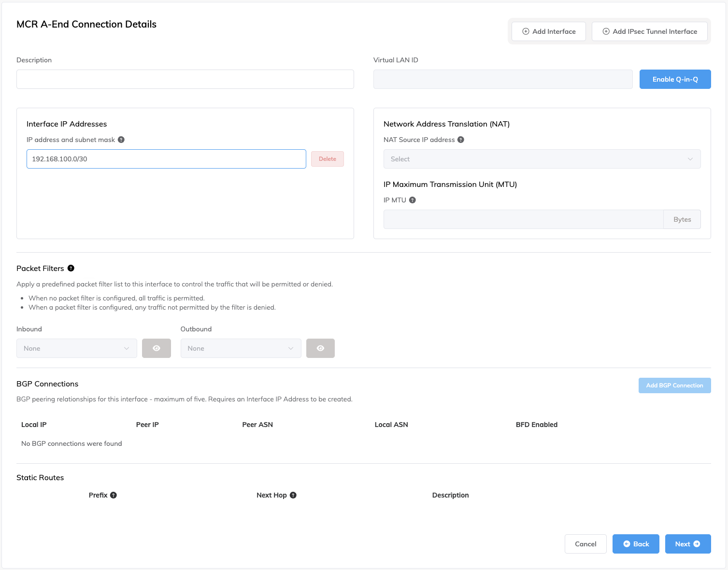Delete the 192.168.100.0/30 interface IP address
The height and width of the screenshot is (570, 728).
point(327,158)
